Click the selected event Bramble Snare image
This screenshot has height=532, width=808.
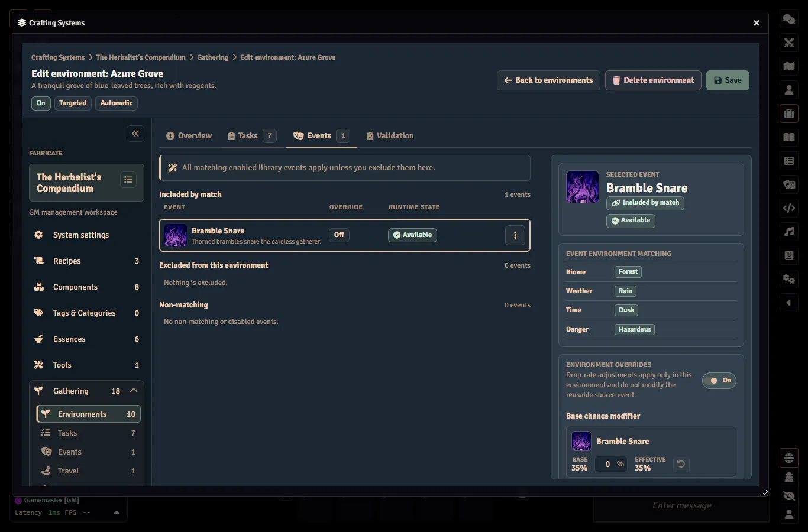coord(583,187)
